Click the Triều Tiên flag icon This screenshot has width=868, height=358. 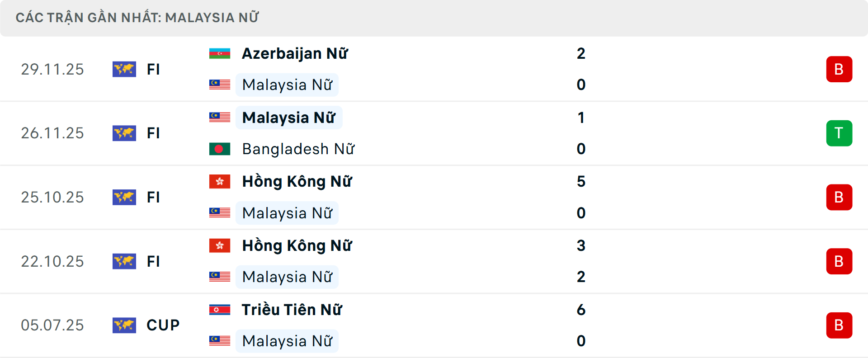point(220,310)
